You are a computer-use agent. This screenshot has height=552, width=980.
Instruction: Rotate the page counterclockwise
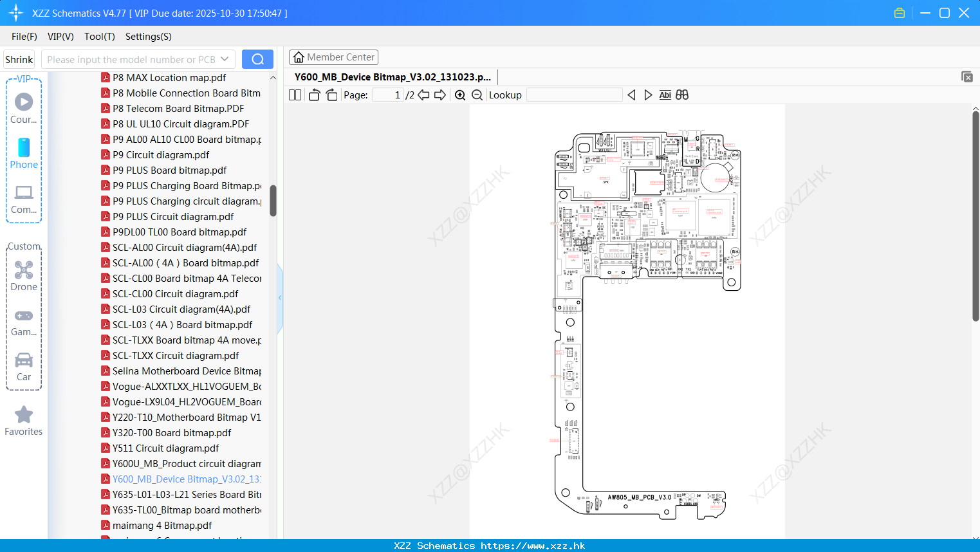tap(314, 95)
